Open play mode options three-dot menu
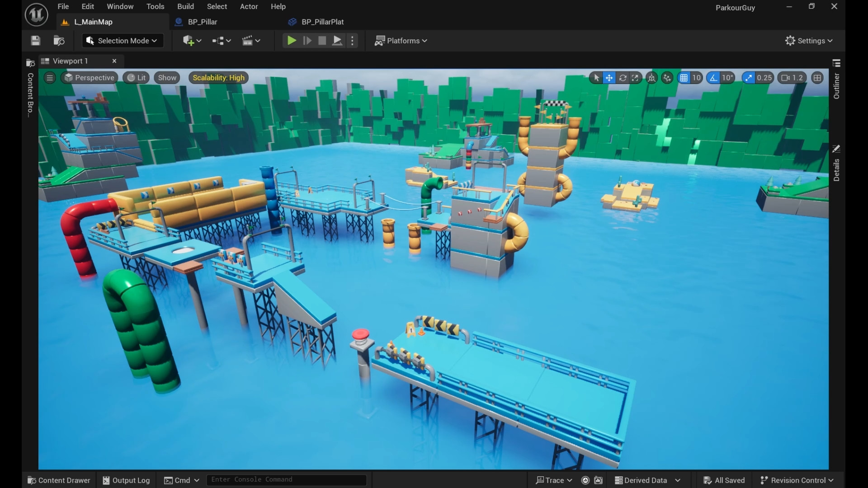Image resolution: width=868 pixels, height=488 pixels. pos(353,41)
